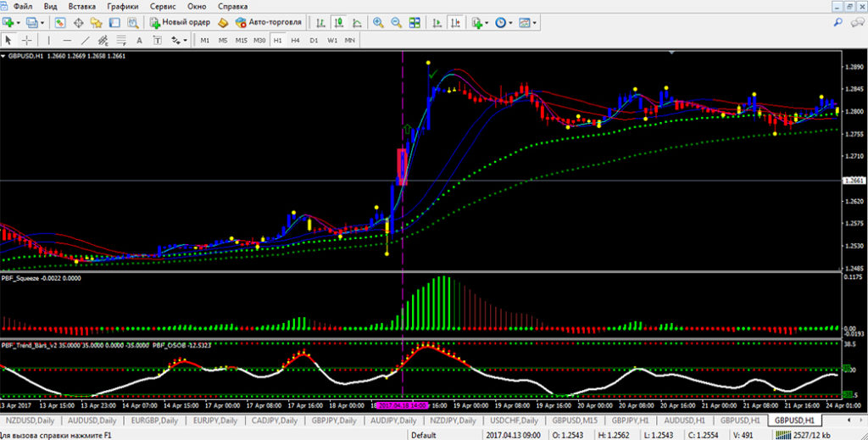The height and width of the screenshot is (440, 868).
Task: Select the vertical line drawing tool
Action: click(x=48, y=41)
